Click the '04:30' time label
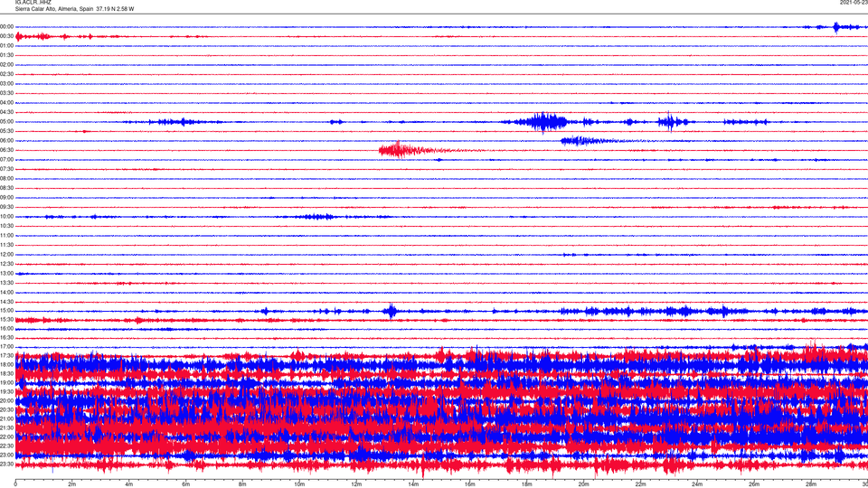868x488 pixels. coord(6,112)
